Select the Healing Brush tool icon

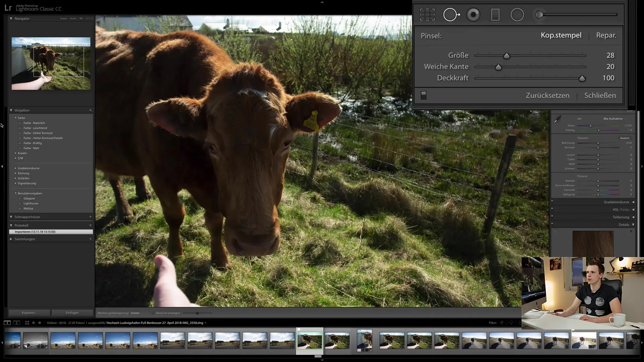pyautogui.click(x=451, y=15)
